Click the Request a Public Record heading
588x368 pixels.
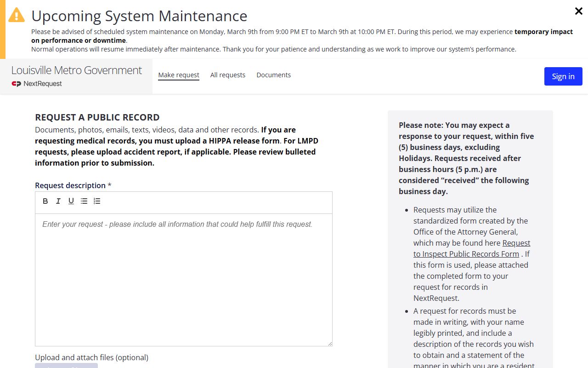97,117
